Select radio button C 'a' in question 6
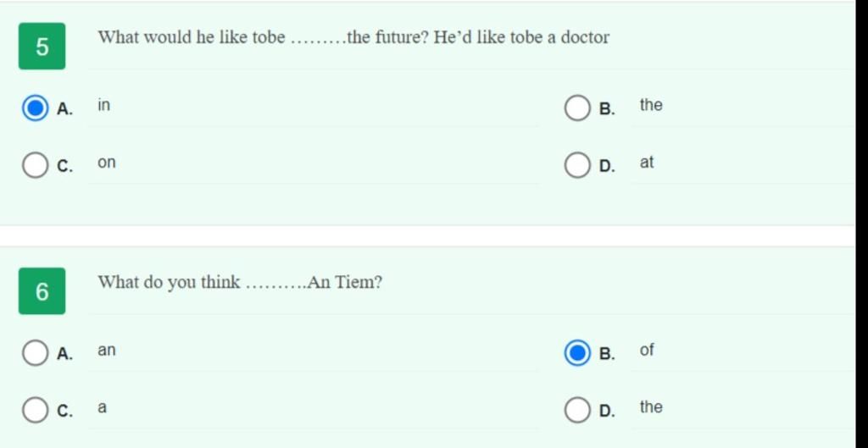The height and width of the screenshot is (448, 868). pyautogui.click(x=35, y=411)
